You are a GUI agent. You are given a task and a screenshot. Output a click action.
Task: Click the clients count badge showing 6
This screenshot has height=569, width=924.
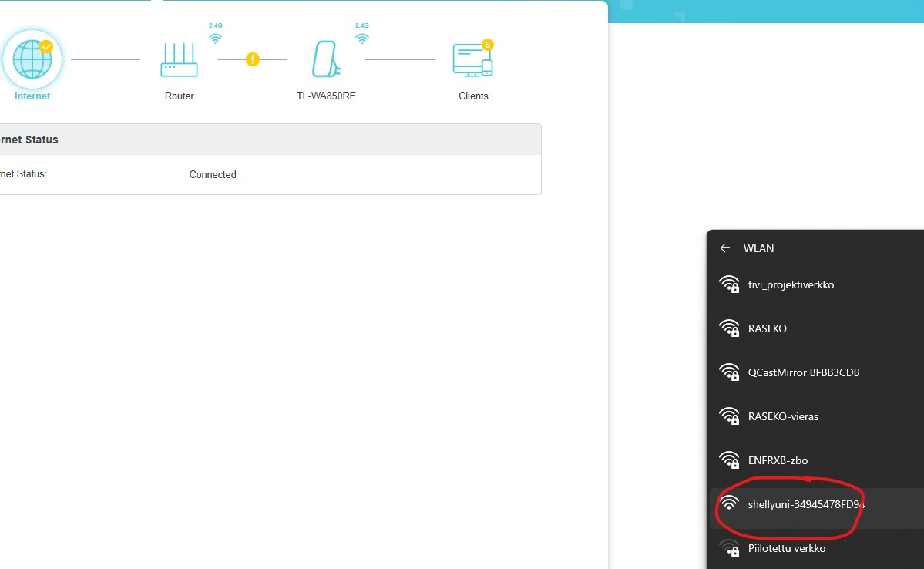(487, 45)
